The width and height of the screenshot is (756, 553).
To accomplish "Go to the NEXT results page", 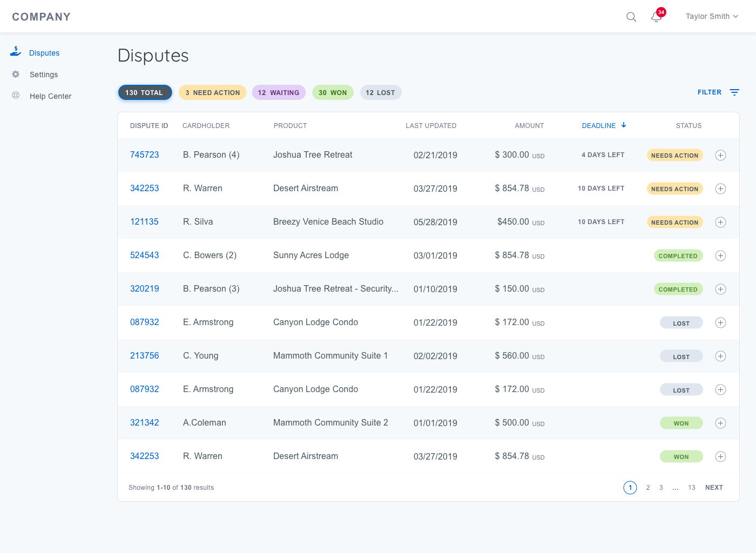I will click(714, 488).
